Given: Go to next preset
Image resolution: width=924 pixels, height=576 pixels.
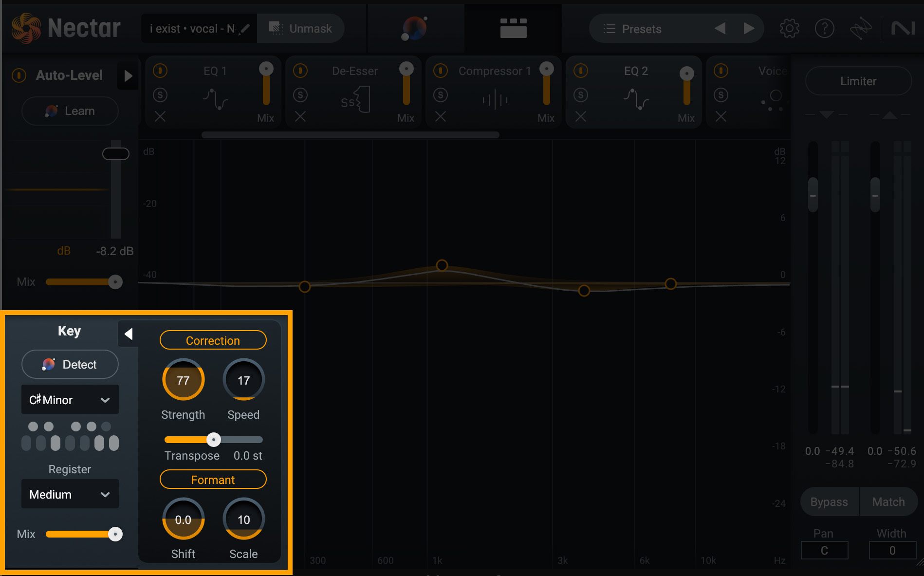Looking at the screenshot, I should (x=749, y=29).
